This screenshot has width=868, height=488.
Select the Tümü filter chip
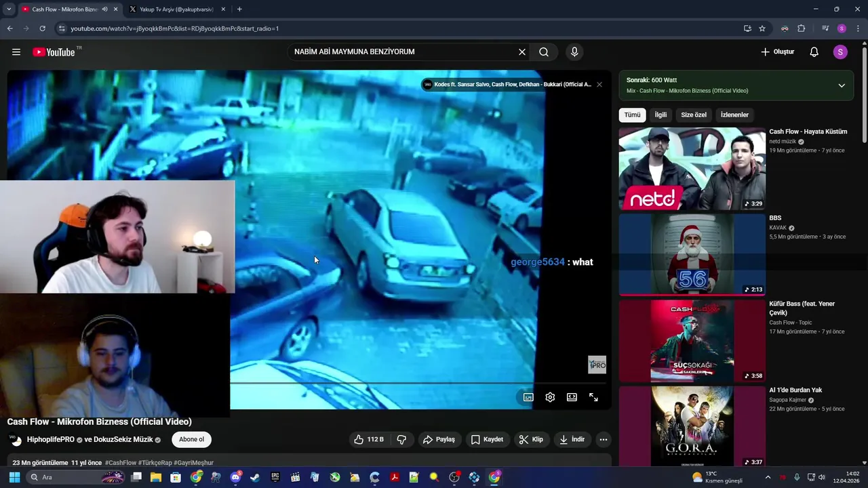pos(632,115)
